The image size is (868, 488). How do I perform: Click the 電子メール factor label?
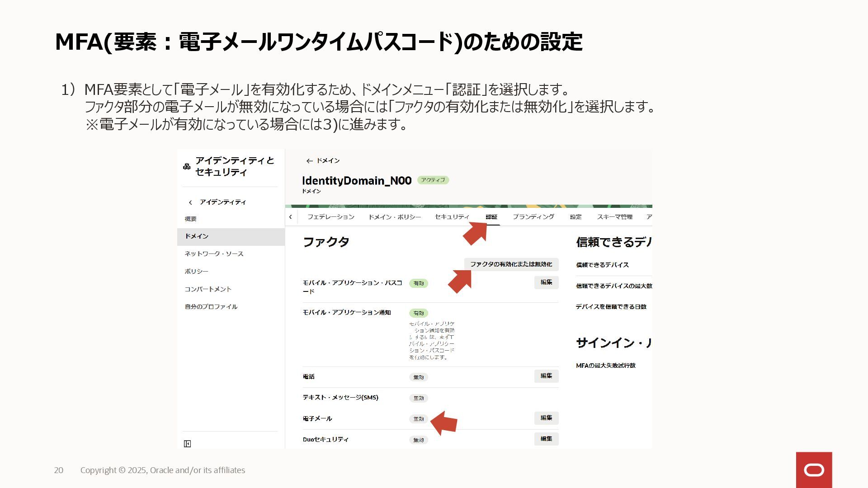(x=317, y=419)
